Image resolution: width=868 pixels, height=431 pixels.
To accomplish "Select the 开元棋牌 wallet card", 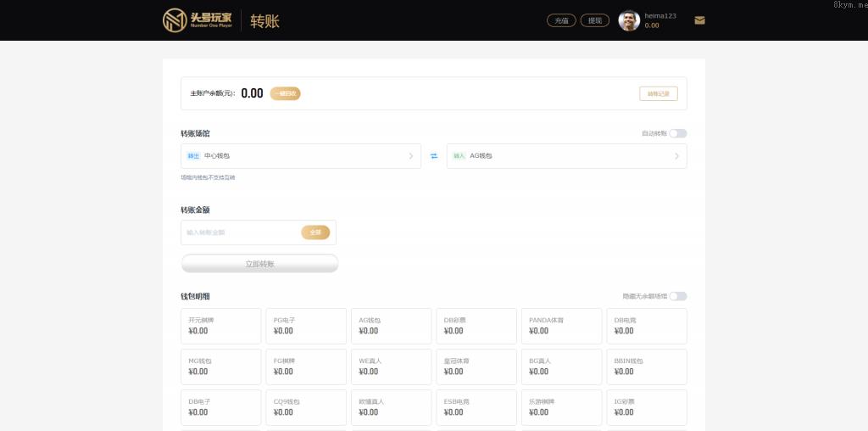I will coord(220,326).
